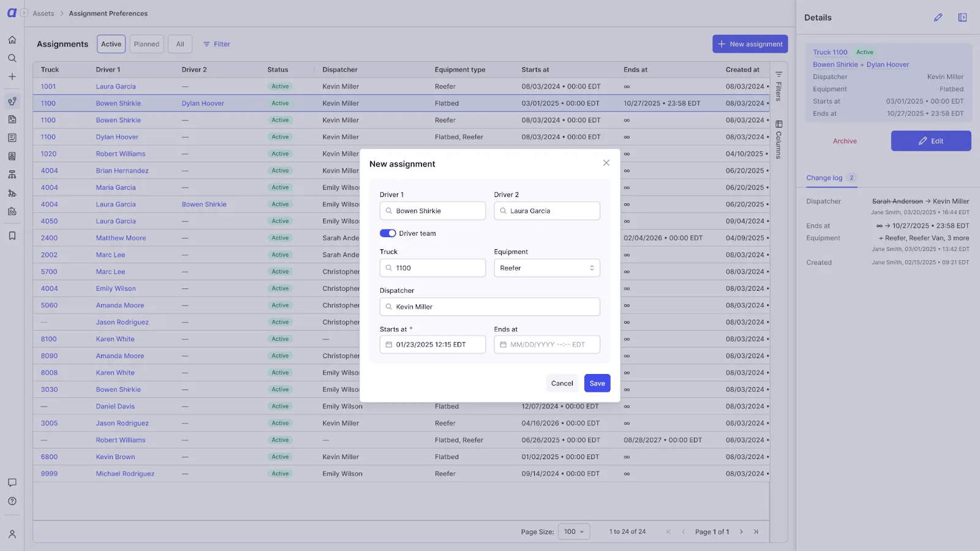Open the chat feedback icon in sidebar
Viewport: 980px width, 551px height.
click(12, 482)
